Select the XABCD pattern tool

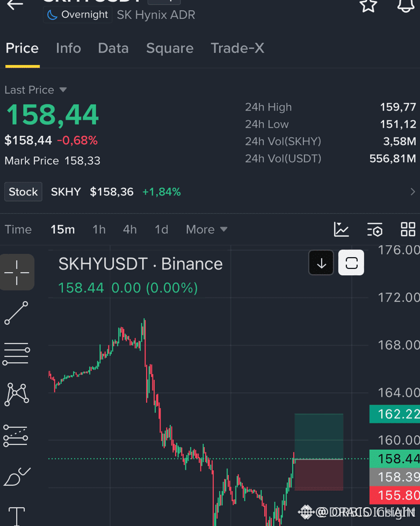click(x=16, y=394)
